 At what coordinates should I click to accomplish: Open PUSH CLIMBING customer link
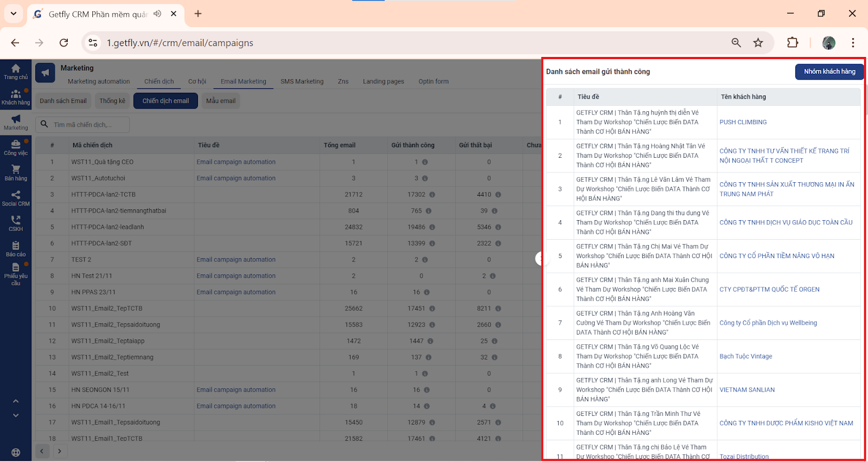point(743,122)
